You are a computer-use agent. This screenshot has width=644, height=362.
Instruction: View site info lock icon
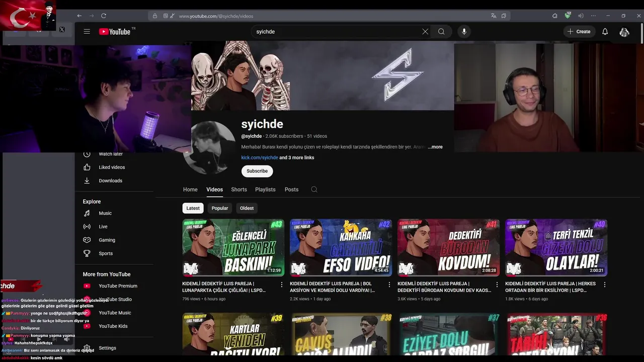click(x=155, y=16)
